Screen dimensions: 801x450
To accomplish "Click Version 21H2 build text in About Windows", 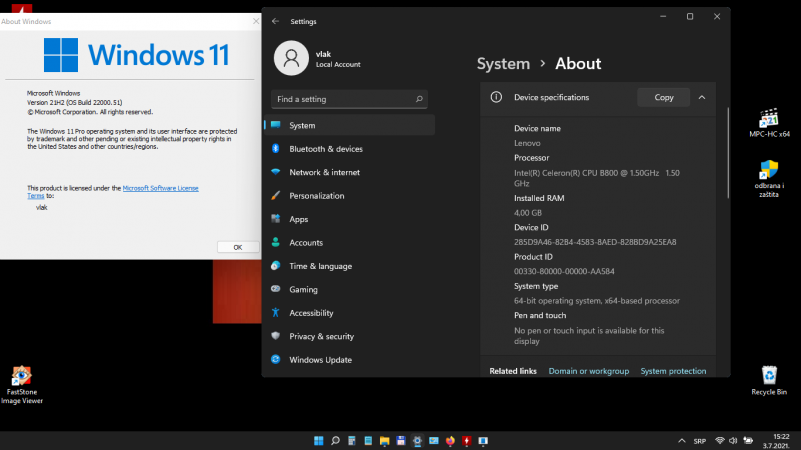I will (75, 103).
